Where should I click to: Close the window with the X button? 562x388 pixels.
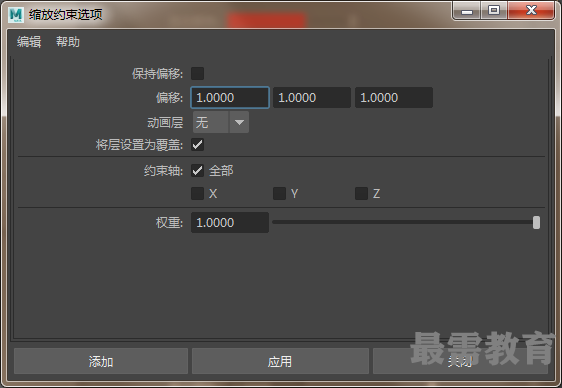point(531,10)
